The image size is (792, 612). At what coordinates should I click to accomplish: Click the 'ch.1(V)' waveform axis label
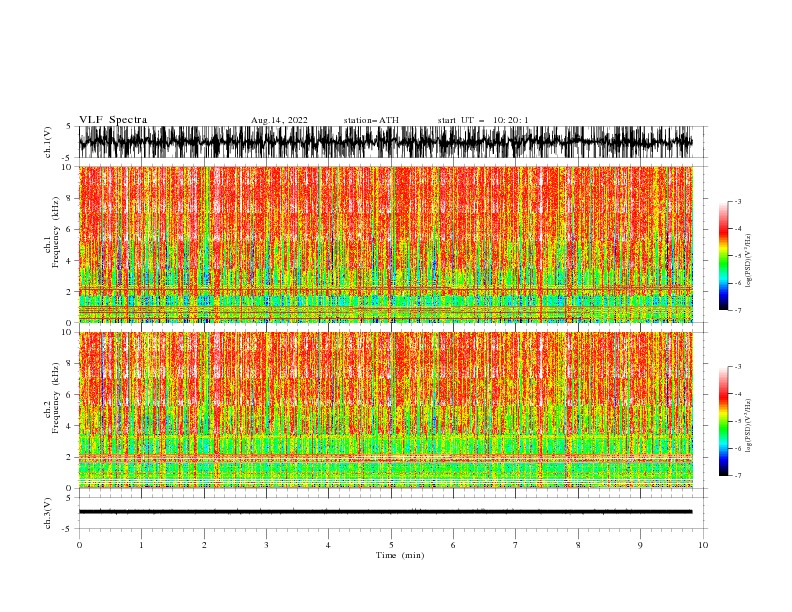[x=48, y=142]
